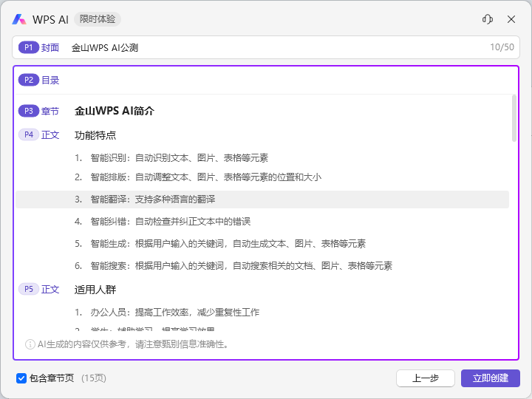This screenshot has height=399, width=532.
Task: Click the info icon beside AI disclaimer
Action: 30,344
